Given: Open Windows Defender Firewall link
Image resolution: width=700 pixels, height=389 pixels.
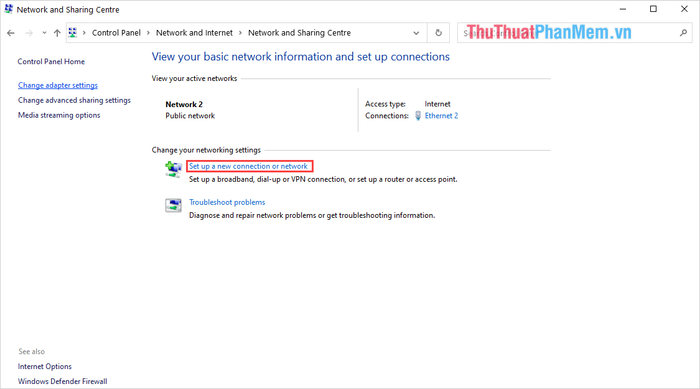Looking at the screenshot, I should point(62,381).
